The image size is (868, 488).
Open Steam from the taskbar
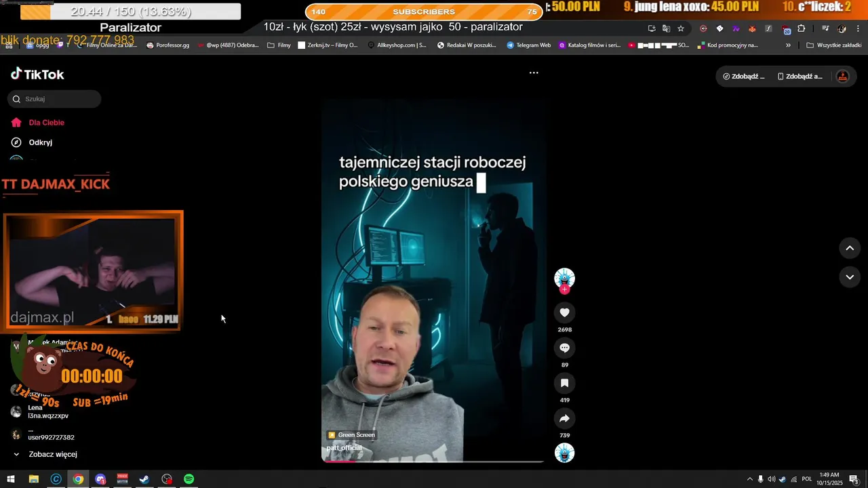(x=144, y=479)
